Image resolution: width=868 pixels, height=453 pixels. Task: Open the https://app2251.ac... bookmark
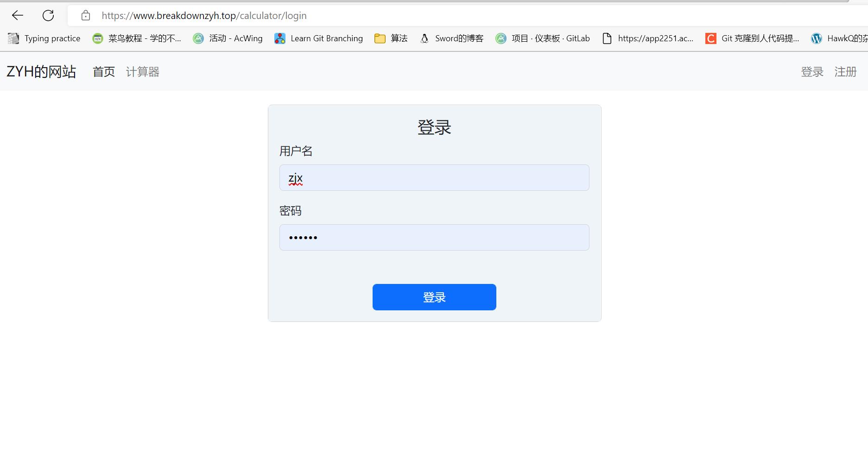pos(647,38)
